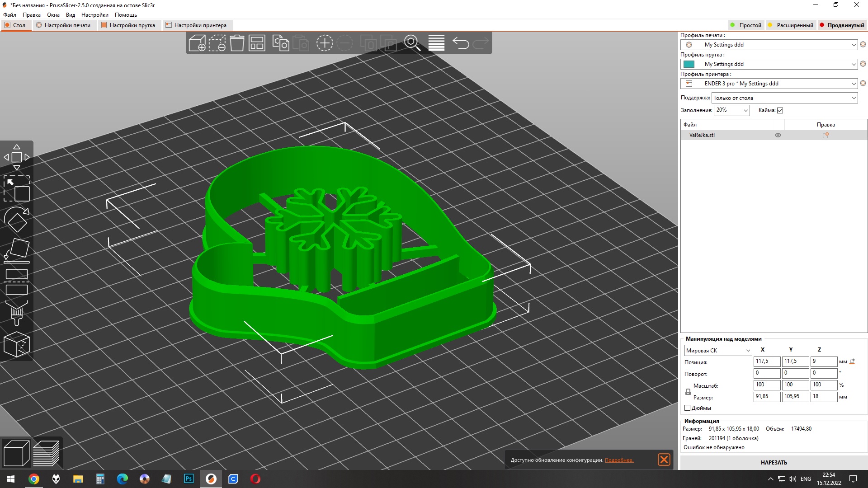Open the Настройки печати tab
The image size is (868, 488).
coord(63,25)
